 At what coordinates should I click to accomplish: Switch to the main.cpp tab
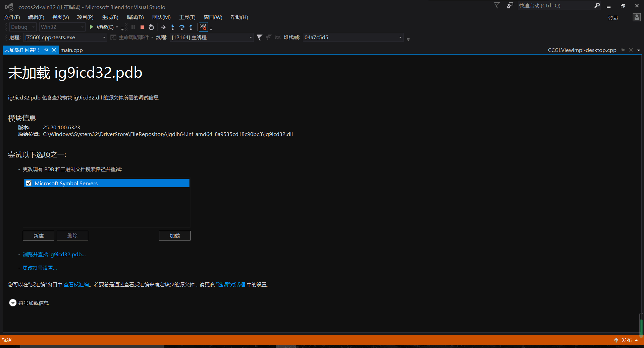(71, 50)
